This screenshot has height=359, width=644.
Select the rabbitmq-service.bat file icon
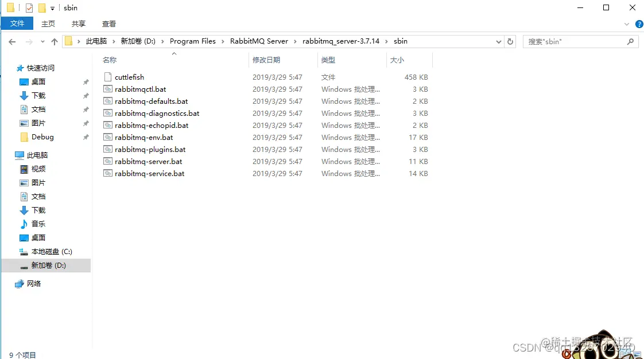point(107,173)
